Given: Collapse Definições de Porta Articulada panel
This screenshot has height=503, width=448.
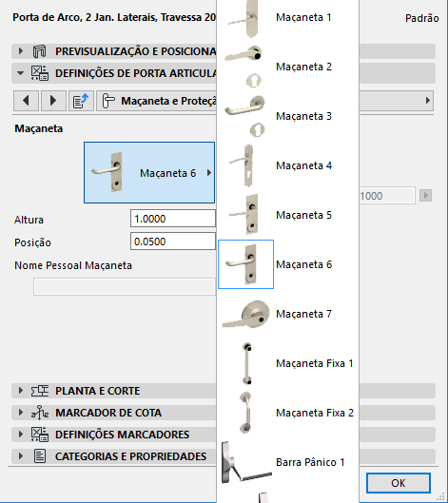Looking at the screenshot, I should (21, 73).
